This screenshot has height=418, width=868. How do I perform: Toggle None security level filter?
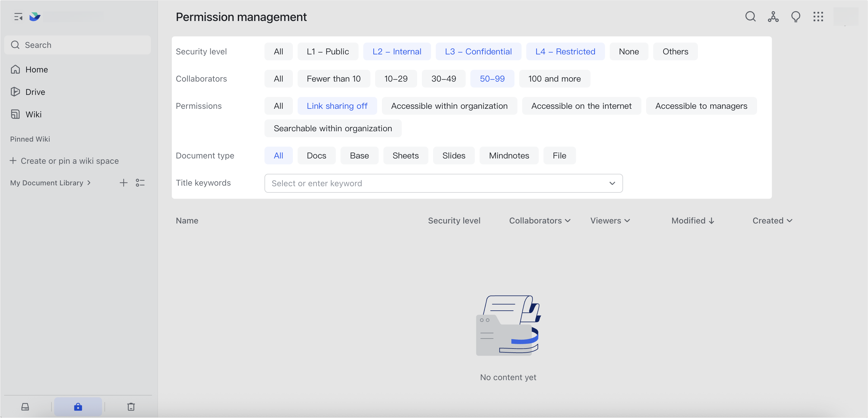click(629, 51)
